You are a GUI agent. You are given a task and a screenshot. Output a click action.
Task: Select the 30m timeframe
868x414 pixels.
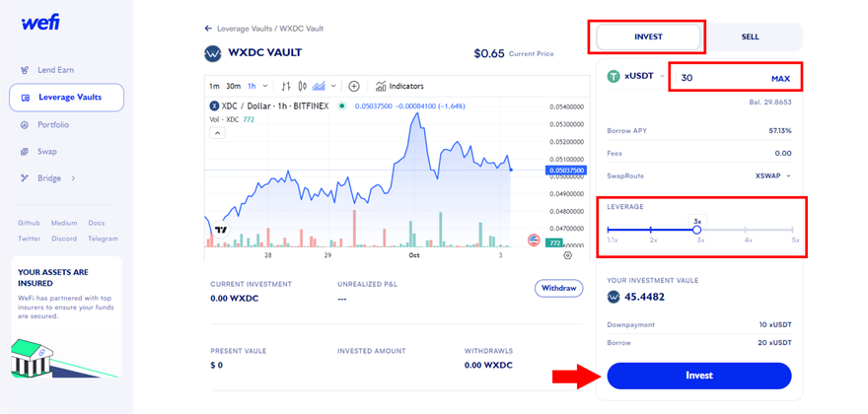233,87
